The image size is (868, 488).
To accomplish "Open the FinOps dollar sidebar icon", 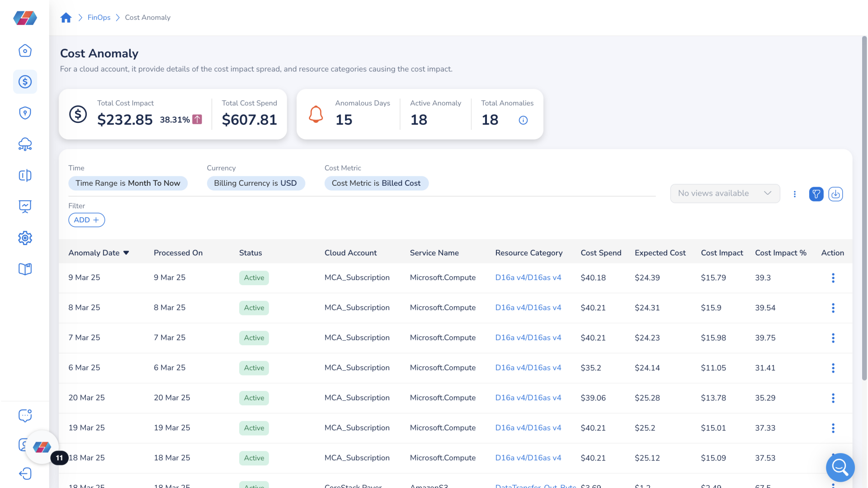I will tap(25, 82).
